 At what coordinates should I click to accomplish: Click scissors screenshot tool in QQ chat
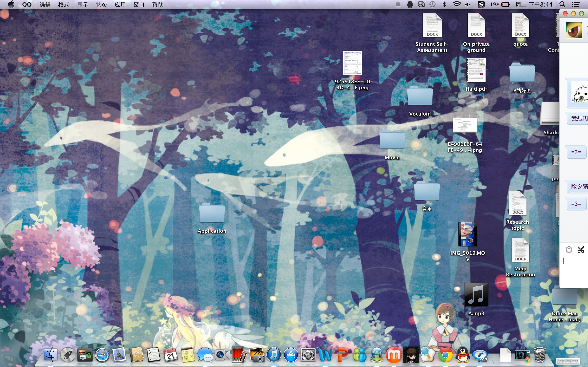click(x=581, y=249)
